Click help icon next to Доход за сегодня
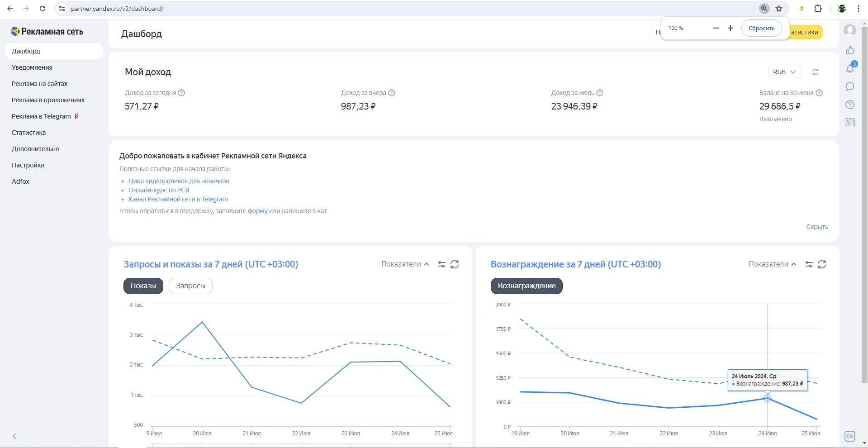This screenshot has width=868, height=448. tap(181, 93)
